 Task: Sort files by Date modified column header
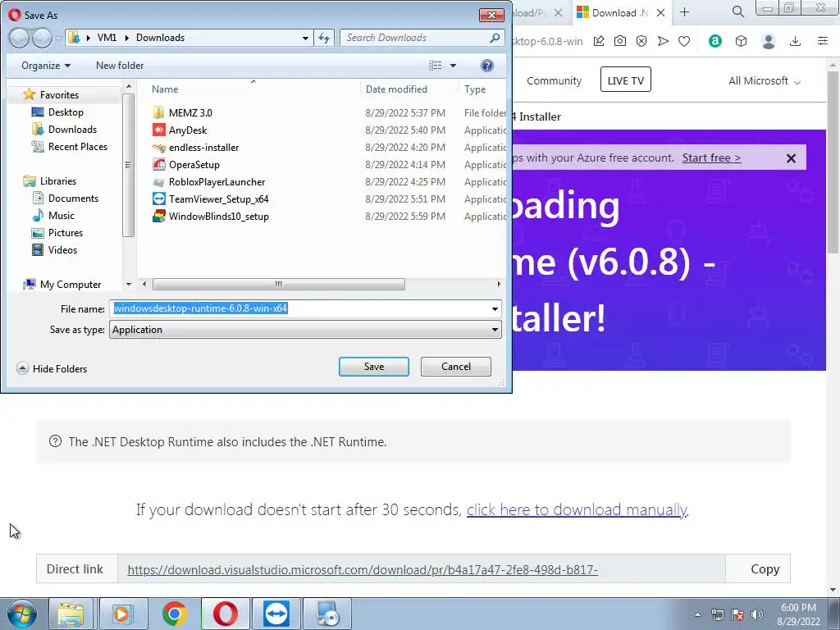396,89
